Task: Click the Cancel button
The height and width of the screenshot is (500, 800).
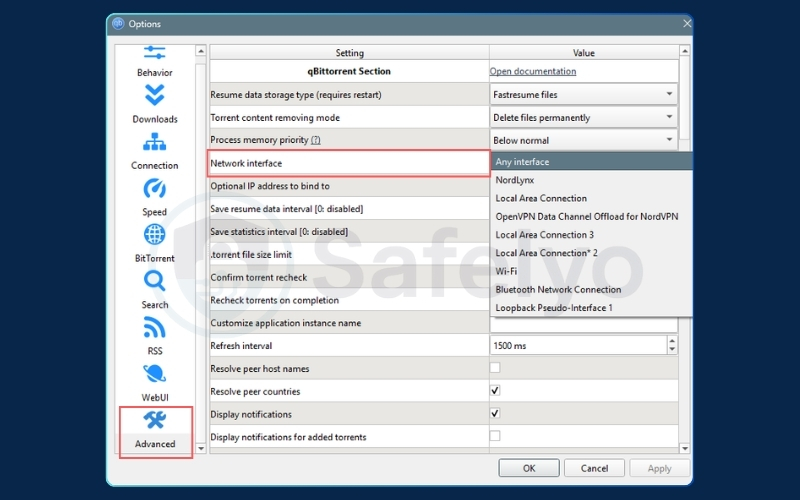Action: (x=594, y=468)
